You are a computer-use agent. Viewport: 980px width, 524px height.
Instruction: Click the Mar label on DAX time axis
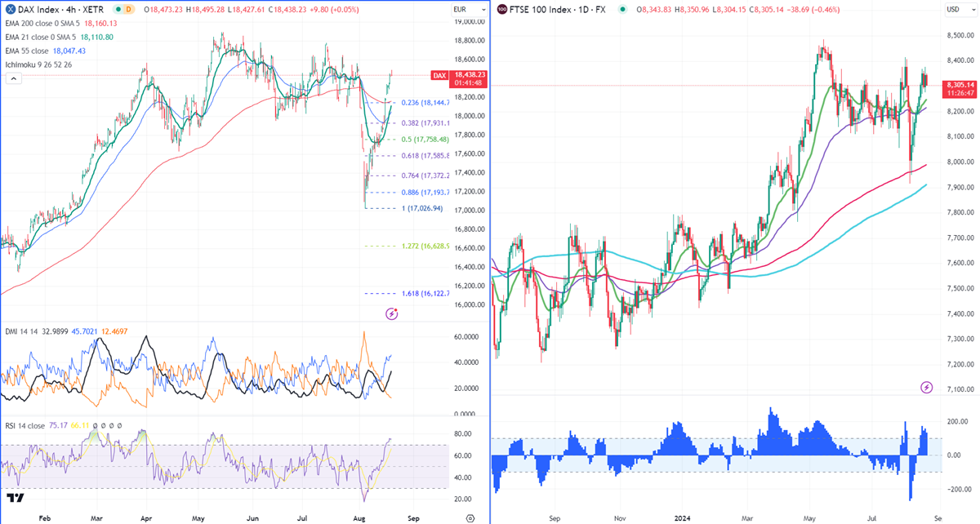96,517
